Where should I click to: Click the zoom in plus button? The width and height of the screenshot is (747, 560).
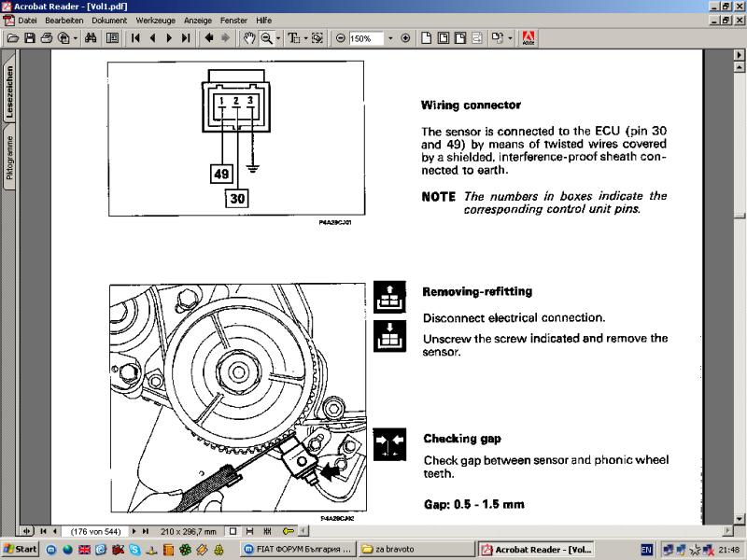(405, 38)
